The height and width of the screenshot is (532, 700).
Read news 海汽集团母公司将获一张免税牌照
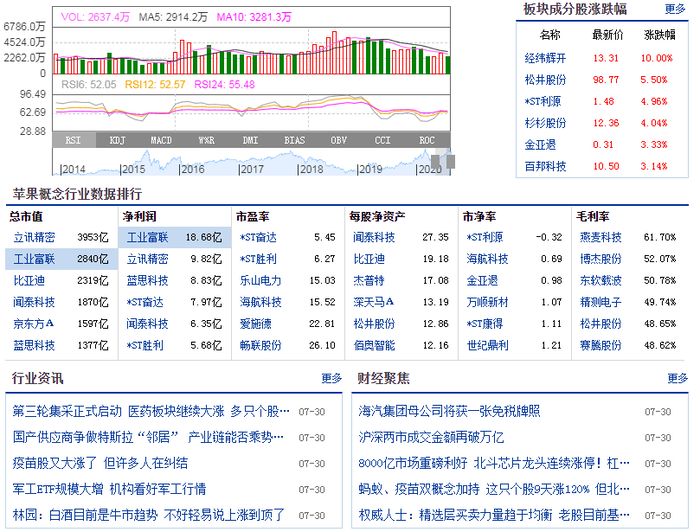[x=449, y=411]
